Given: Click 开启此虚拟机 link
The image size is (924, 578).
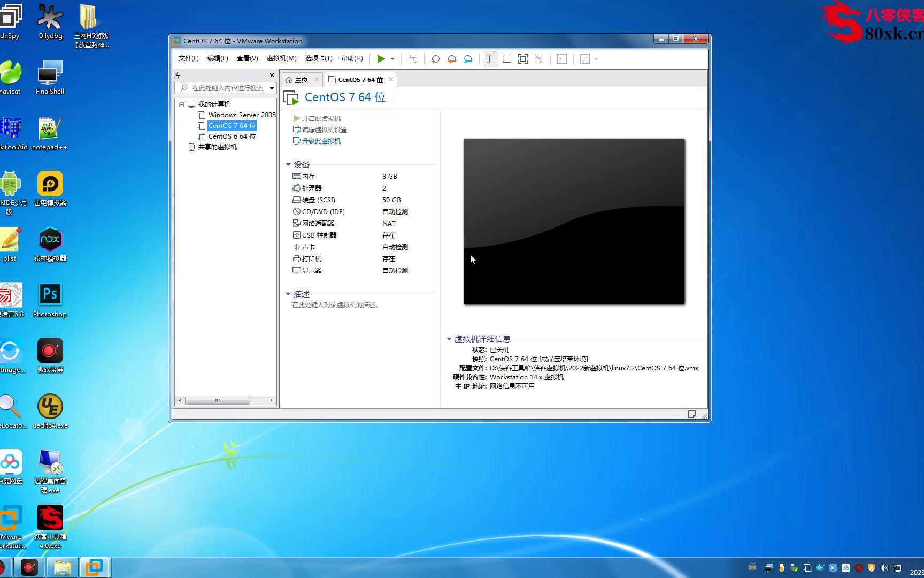Looking at the screenshot, I should (317, 118).
